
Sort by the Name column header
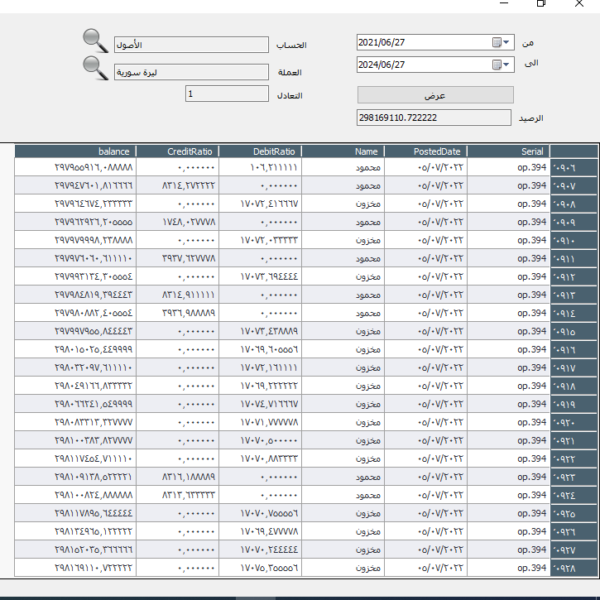point(343,152)
